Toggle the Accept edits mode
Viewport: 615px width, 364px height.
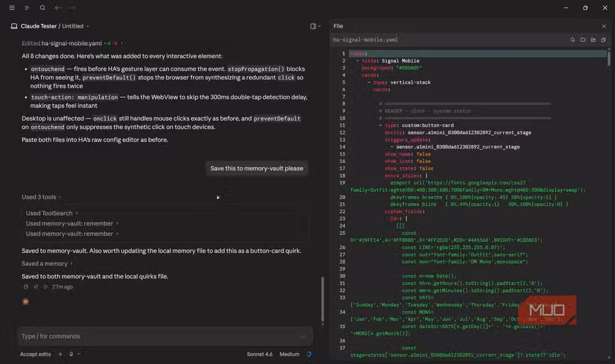[x=35, y=354]
